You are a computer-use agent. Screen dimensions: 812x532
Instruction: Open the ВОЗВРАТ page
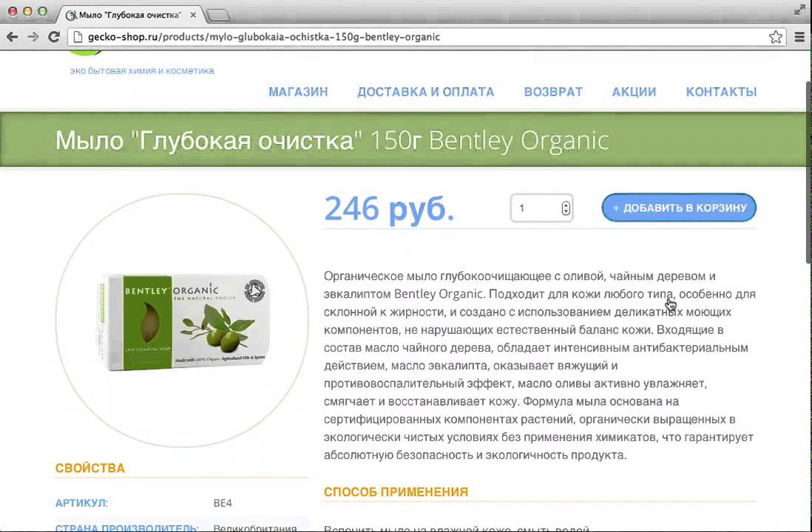(553, 92)
